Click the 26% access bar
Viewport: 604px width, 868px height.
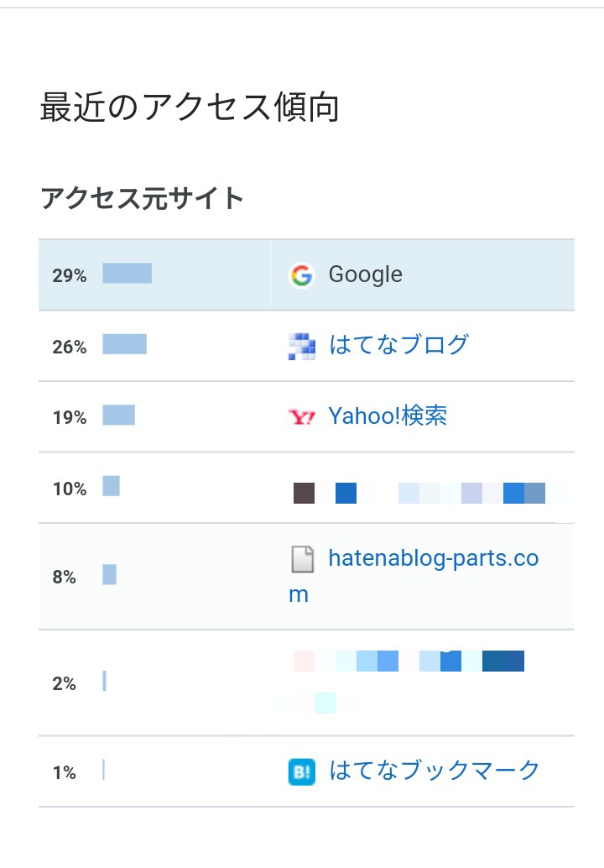124,344
